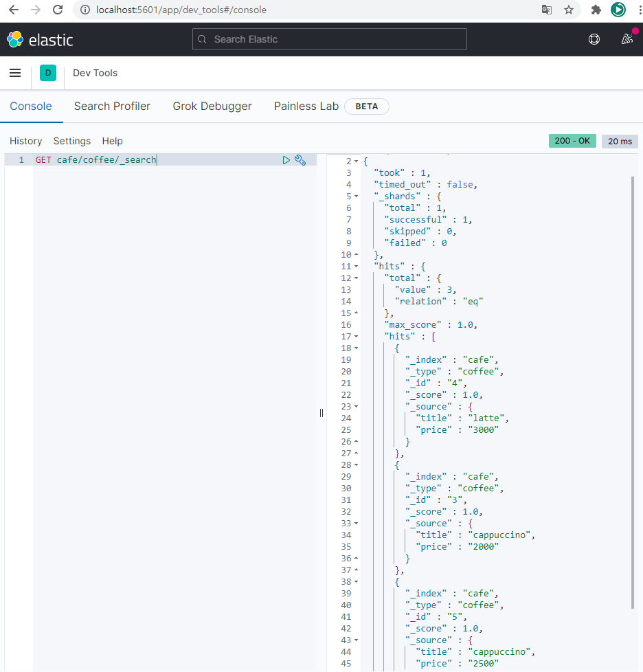643x672 pixels.
Task: Click the "timed_out" false value
Action: [460, 185]
